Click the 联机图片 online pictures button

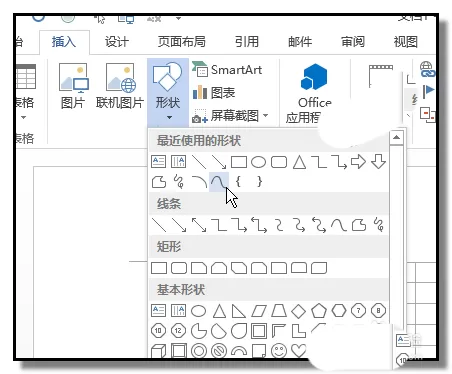(120, 86)
